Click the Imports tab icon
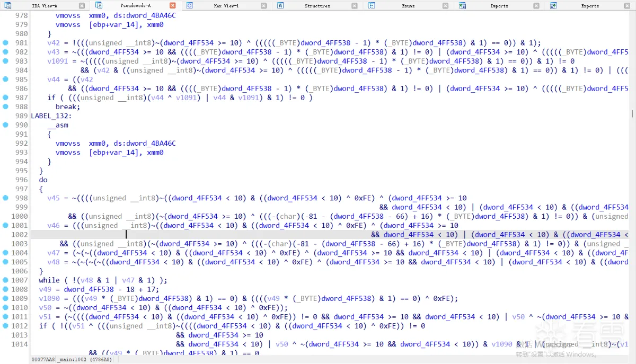Screen dimensions: 636x364 (x=462, y=5)
